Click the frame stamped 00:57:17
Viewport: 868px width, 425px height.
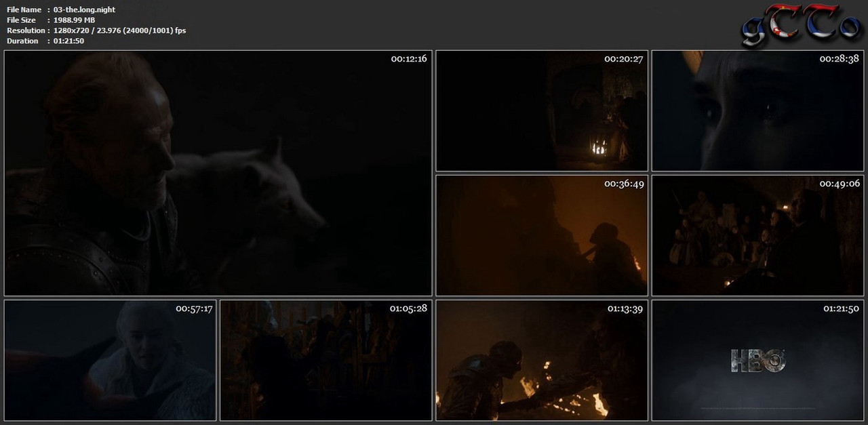click(110, 361)
